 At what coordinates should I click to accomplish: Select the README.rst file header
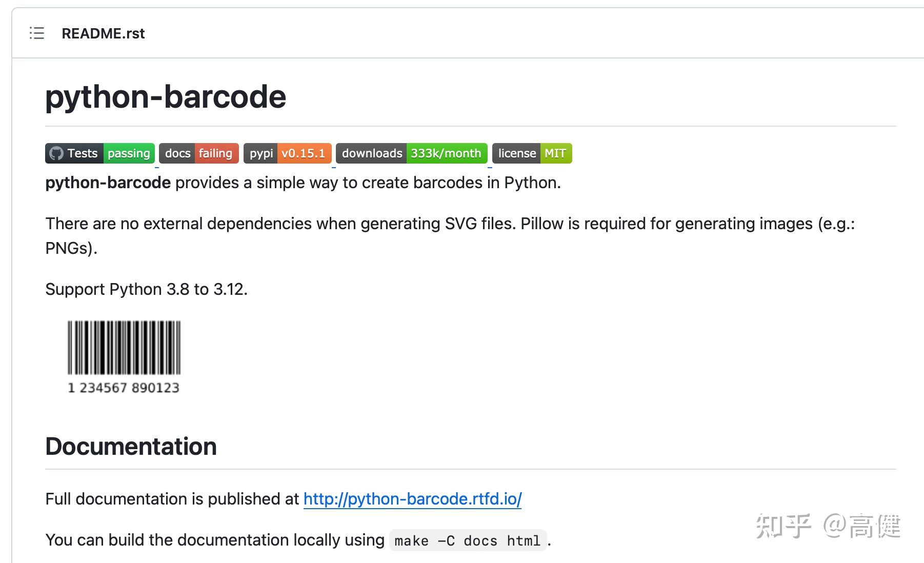[x=104, y=33]
